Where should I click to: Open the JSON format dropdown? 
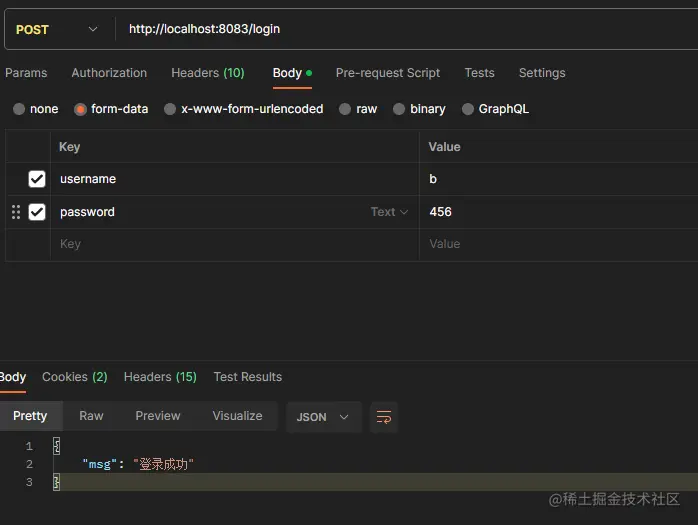pos(323,417)
